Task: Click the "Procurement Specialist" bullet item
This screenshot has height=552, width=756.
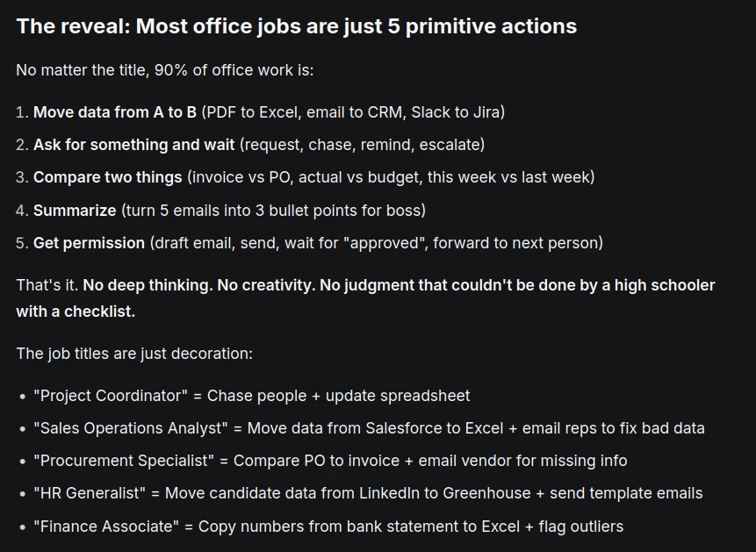Action: coord(330,461)
